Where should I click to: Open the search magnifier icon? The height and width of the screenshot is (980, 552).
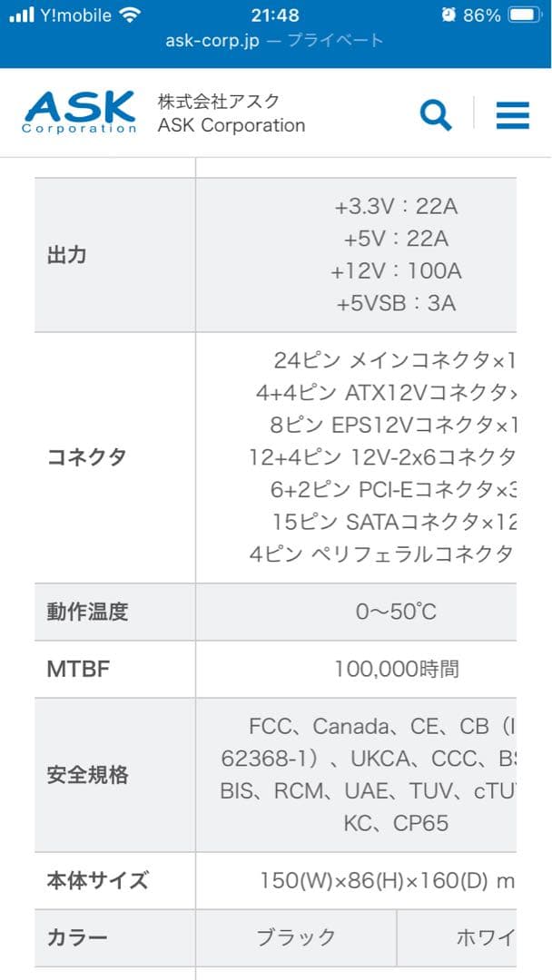437,114
